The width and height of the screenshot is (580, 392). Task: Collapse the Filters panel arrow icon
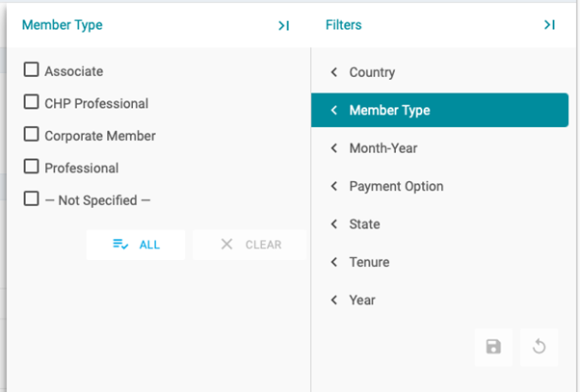pyautogui.click(x=549, y=25)
